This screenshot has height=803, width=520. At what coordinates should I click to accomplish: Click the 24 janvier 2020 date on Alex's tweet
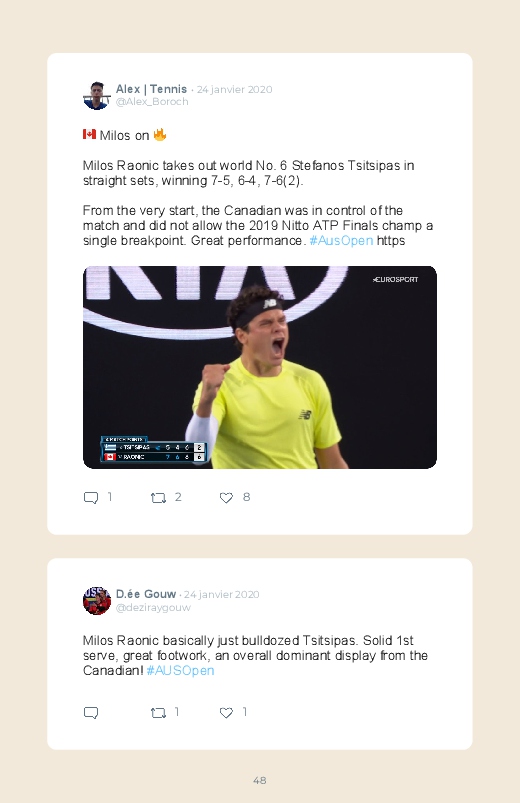pos(235,90)
